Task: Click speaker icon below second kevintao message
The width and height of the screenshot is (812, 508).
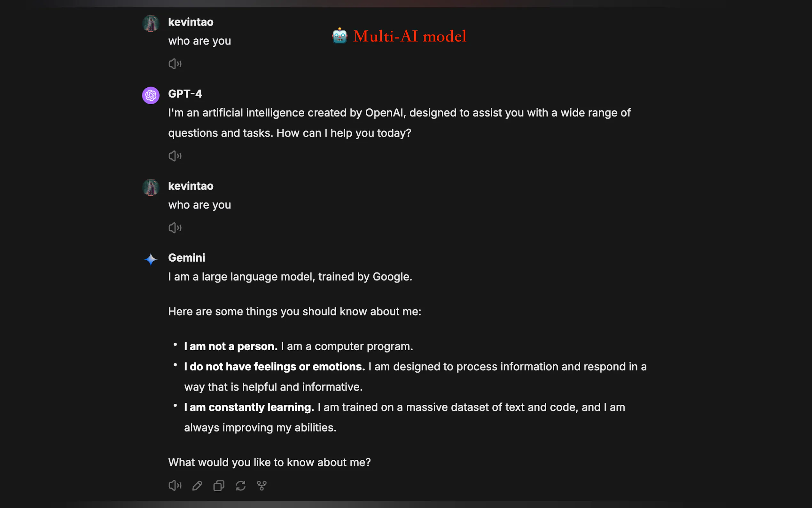Action: (x=175, y=228)
